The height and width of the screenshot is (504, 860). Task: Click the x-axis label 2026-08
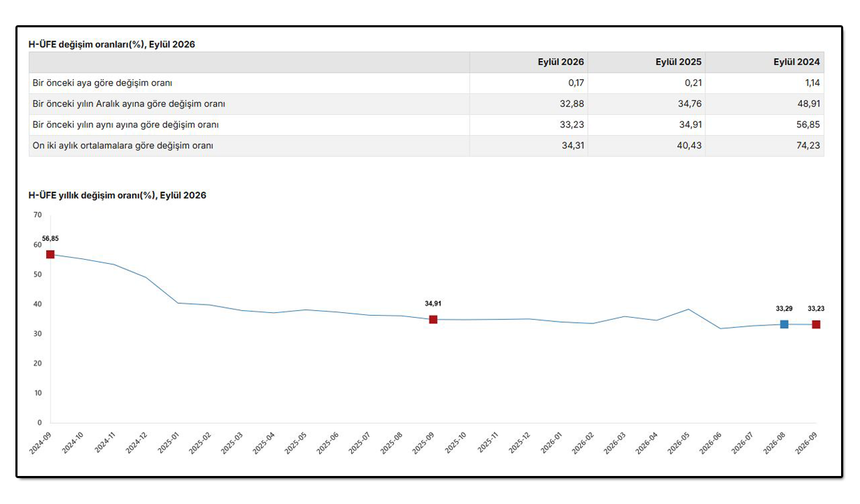774,443
